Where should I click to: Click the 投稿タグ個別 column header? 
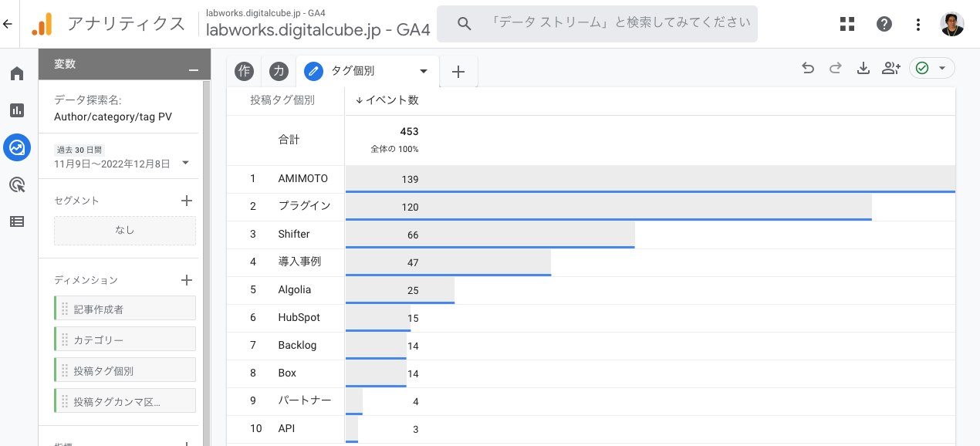282,100
